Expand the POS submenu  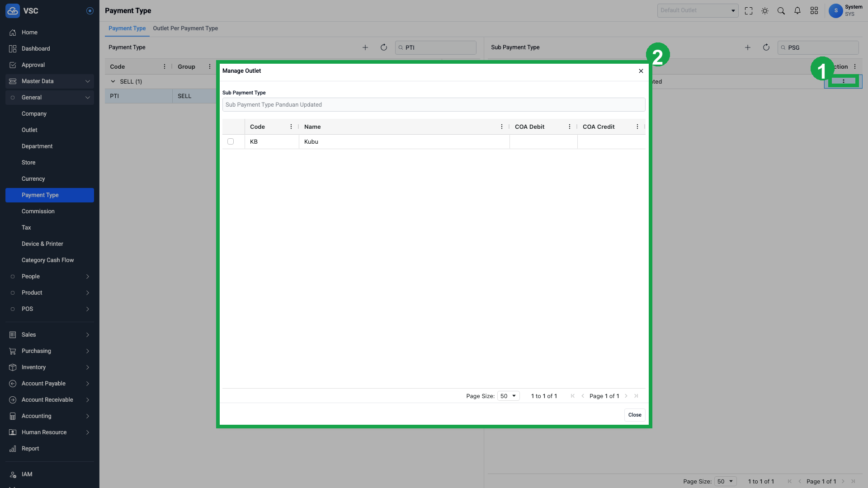[50, 309]
